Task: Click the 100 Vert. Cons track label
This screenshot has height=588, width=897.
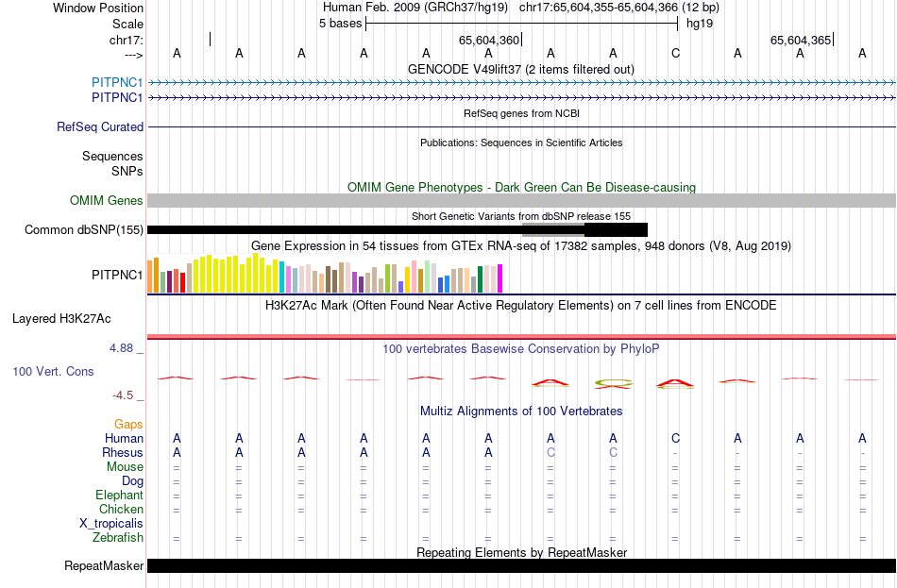Action: pyautogui.click(x=53, y=372)
